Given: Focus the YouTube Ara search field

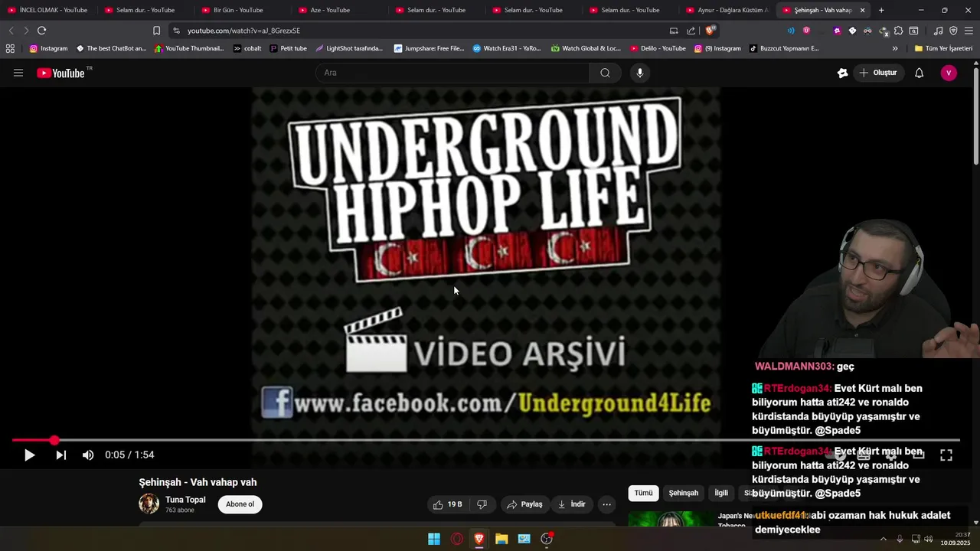Looking at the screenshot, I should pos(452,73).
